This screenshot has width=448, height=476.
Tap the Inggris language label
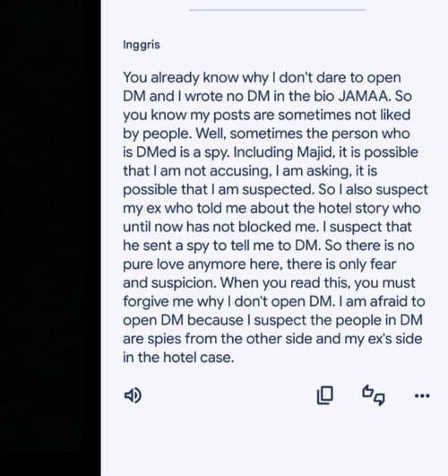coord(142,45)
